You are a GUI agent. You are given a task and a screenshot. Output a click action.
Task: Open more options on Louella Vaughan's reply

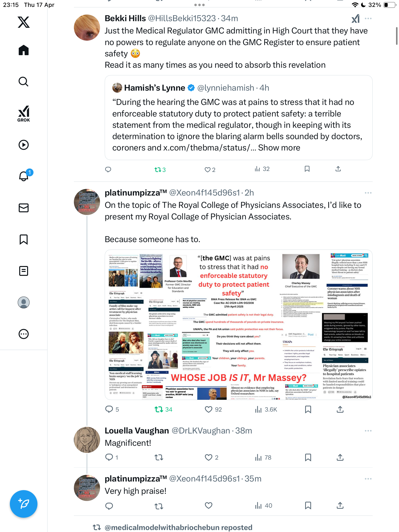click(368, 431)
